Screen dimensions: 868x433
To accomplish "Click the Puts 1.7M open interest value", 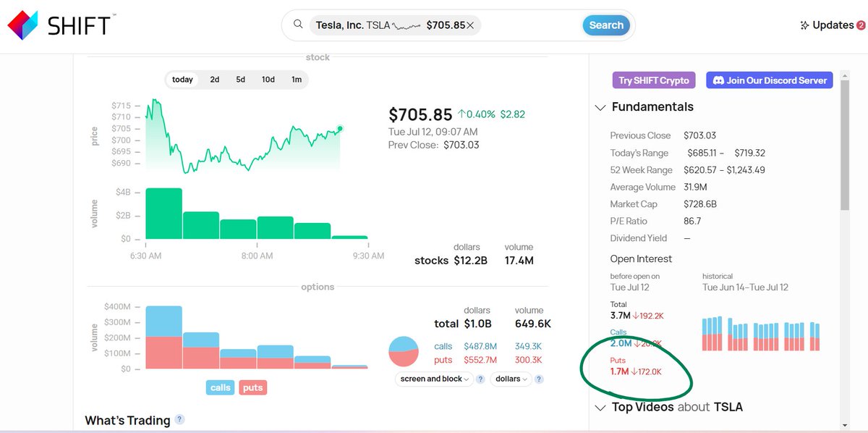I will point(620,371).
